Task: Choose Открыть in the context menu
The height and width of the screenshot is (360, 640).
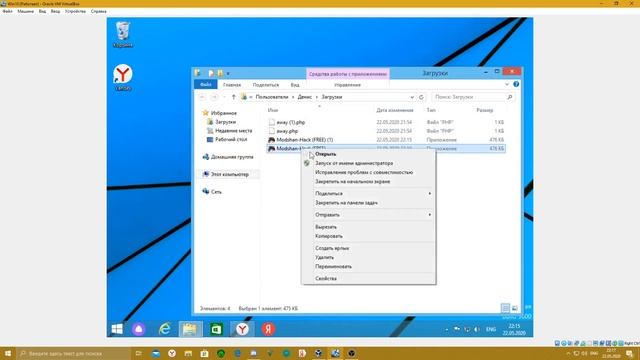Action: point(326,154)
